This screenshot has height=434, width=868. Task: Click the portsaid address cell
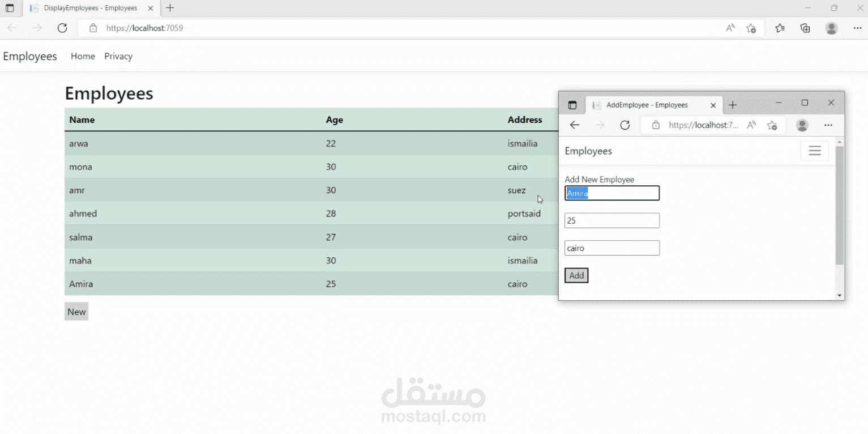coord(524,214)
